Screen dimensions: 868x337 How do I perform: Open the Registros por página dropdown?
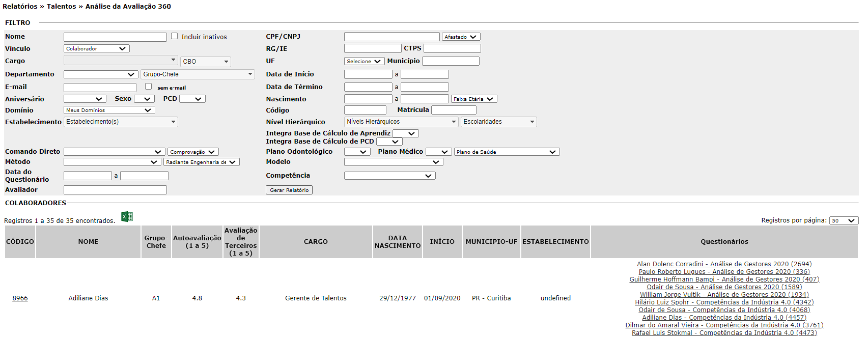tap(843, 220)
